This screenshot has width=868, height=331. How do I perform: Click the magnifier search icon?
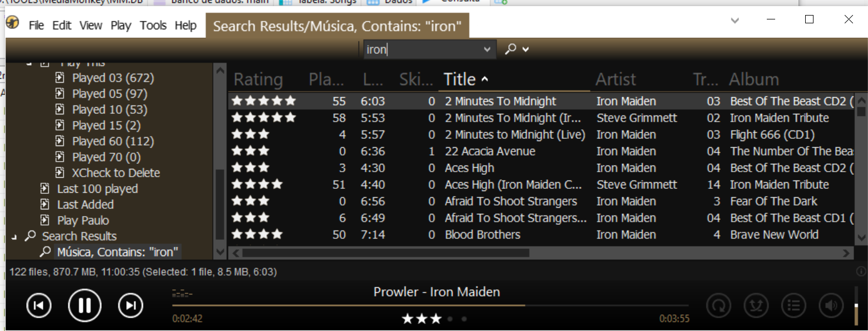click(510, 49)
